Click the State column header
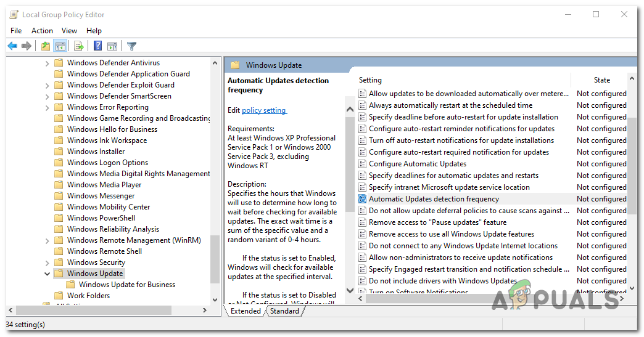The height and width of the screenshot is (337, 644). click(x=601, y=80)
